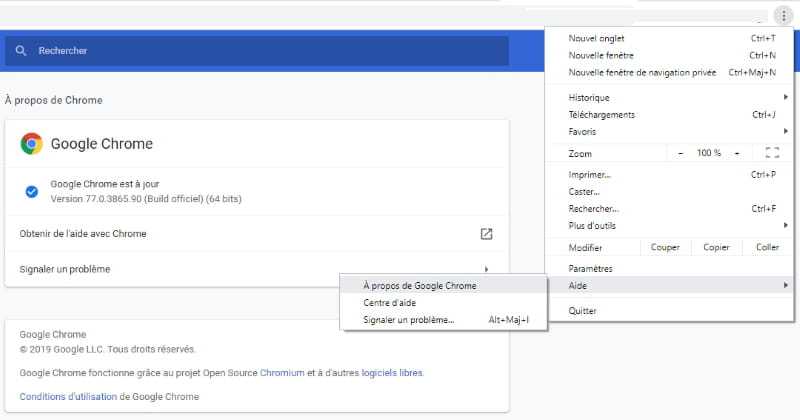Decrease zoom with minus button
This screenshot has height=420, width=800.
[681, 153]
